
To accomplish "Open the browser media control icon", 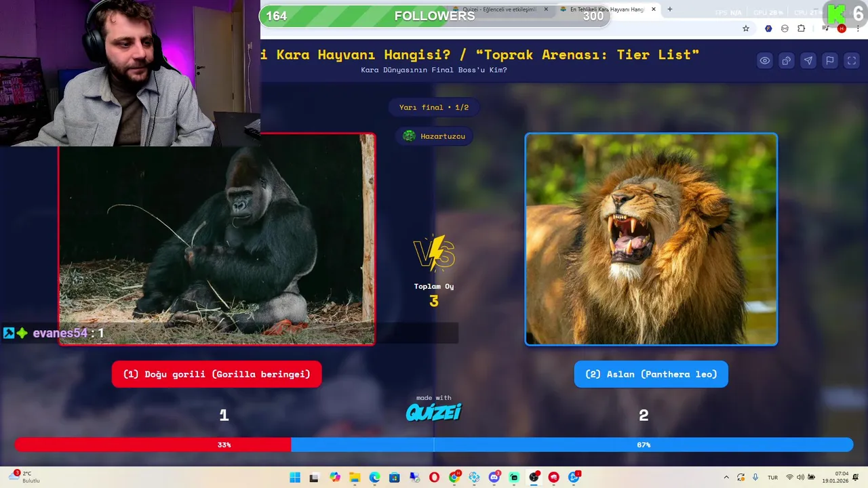I will 825,28.
